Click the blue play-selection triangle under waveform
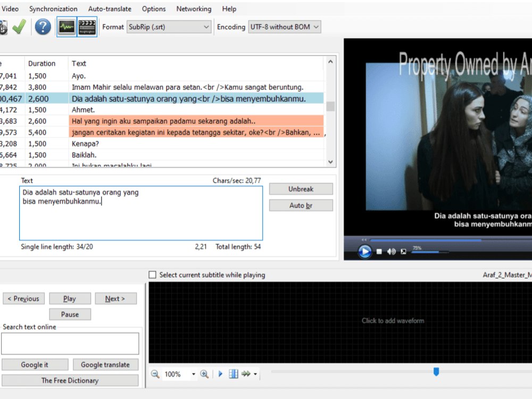 (220, 374)
